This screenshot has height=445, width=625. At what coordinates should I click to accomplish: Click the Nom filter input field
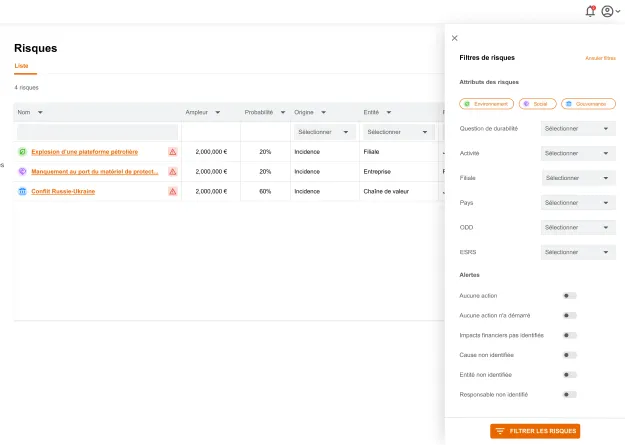click(97, 132)
